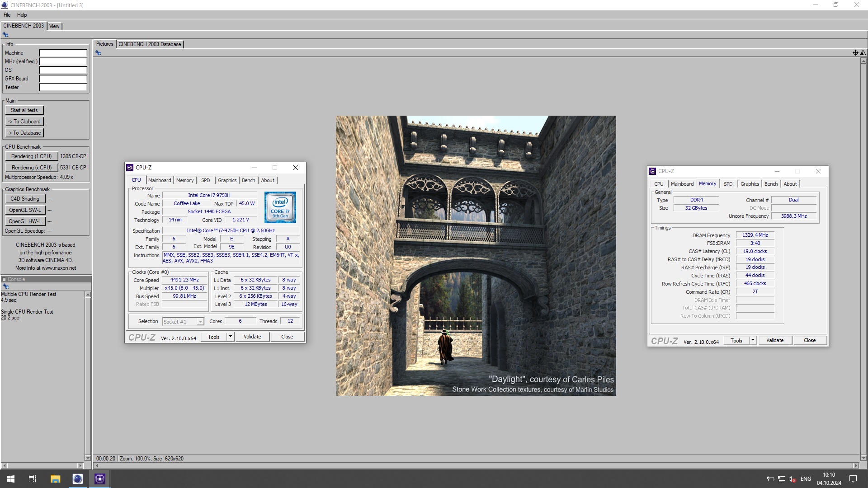Switch to Cinebench sphere icon on taskbar
Image resolution: width=868 pixels, height=488 pixels.
point(78,479)
